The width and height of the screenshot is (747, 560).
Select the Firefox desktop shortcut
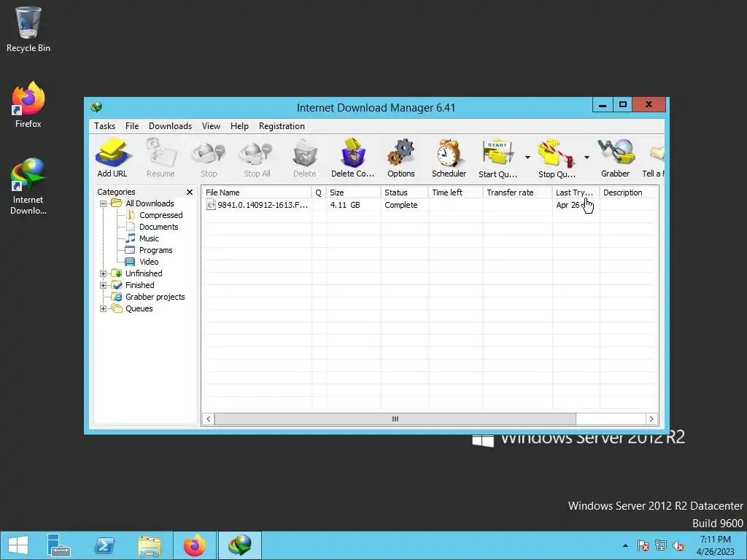coord(28,105)
